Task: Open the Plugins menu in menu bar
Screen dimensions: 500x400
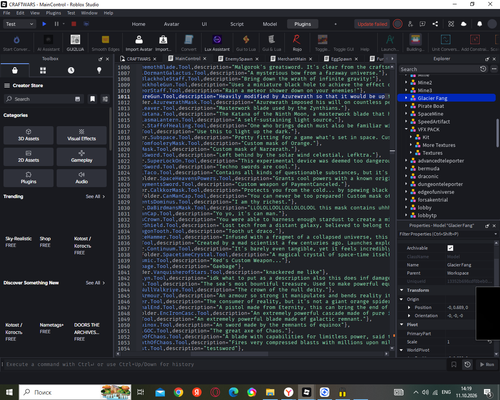Action: tap(53, 13)
